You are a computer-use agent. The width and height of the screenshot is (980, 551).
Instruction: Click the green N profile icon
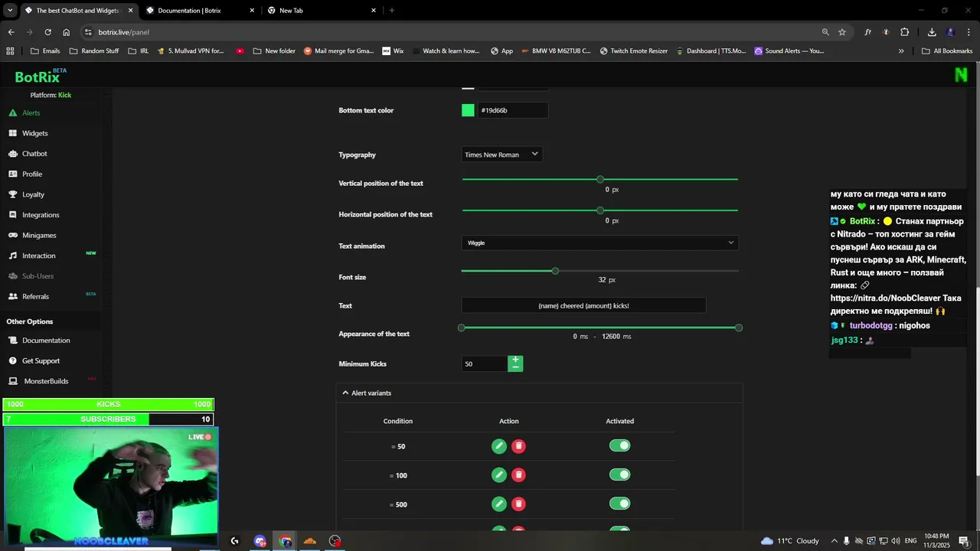[x=961, y=74]
